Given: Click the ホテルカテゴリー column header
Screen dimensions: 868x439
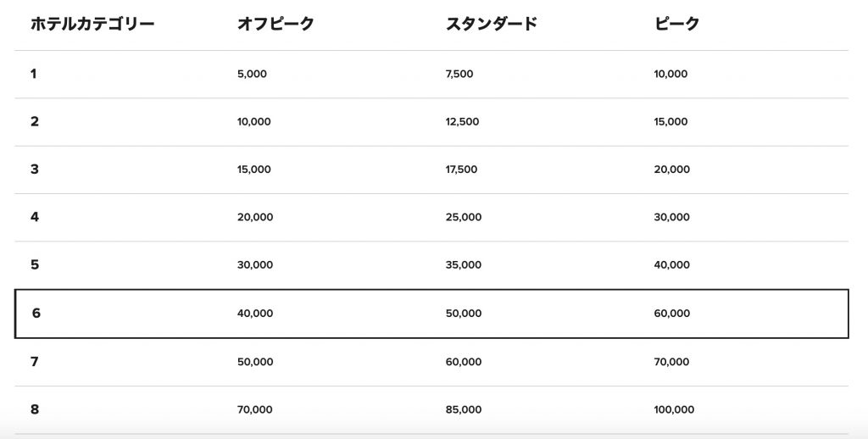Looking at the screenshot, I should 92,25.
